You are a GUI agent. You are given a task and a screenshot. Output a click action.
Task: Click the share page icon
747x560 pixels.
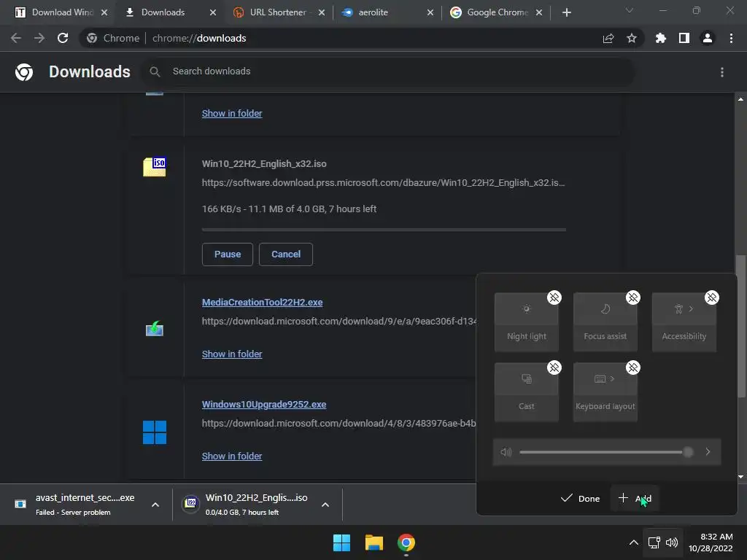tap(608, 38)
